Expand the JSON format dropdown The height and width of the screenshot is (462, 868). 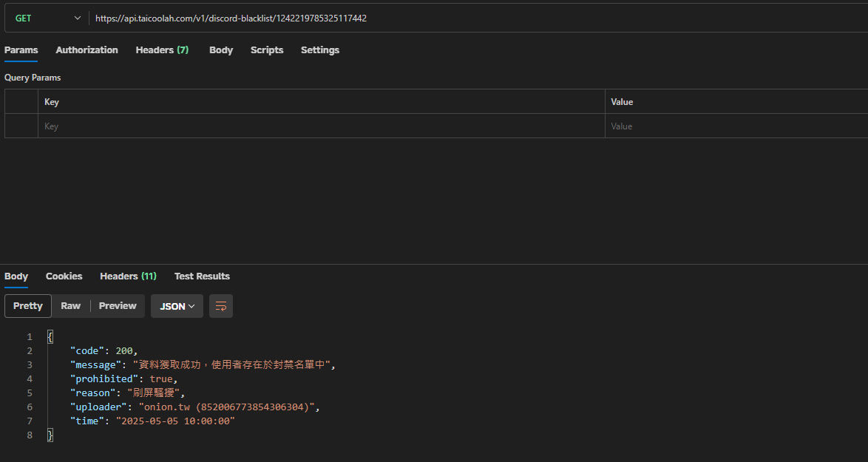(177, 306)
